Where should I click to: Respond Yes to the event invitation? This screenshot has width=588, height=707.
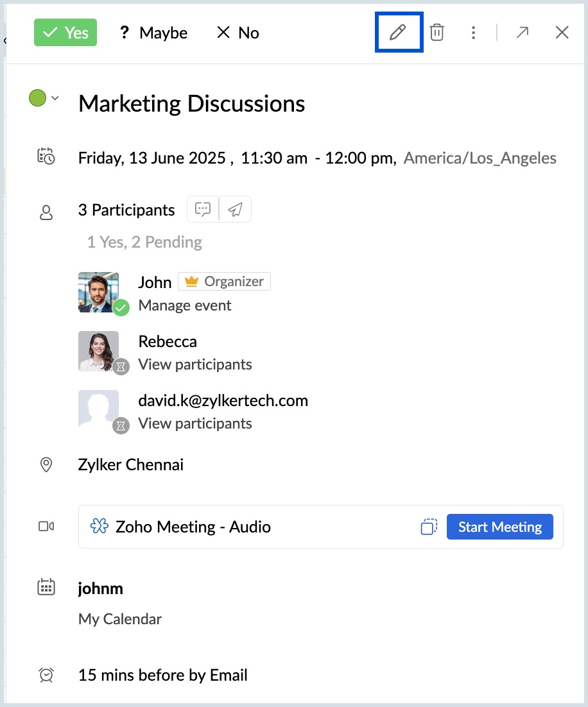(65, 33)
